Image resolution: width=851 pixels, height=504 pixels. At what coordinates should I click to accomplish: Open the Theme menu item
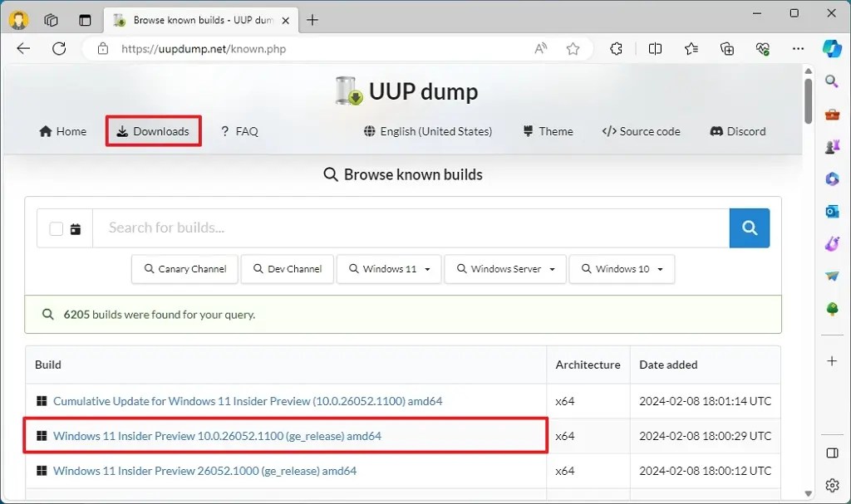[x=548, y=131]
